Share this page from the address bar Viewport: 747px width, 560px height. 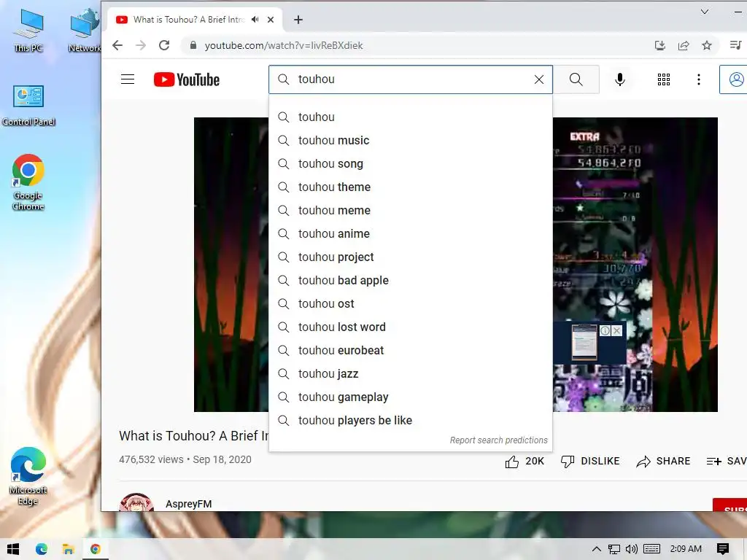pyautogui.click(x=684, y=45)
